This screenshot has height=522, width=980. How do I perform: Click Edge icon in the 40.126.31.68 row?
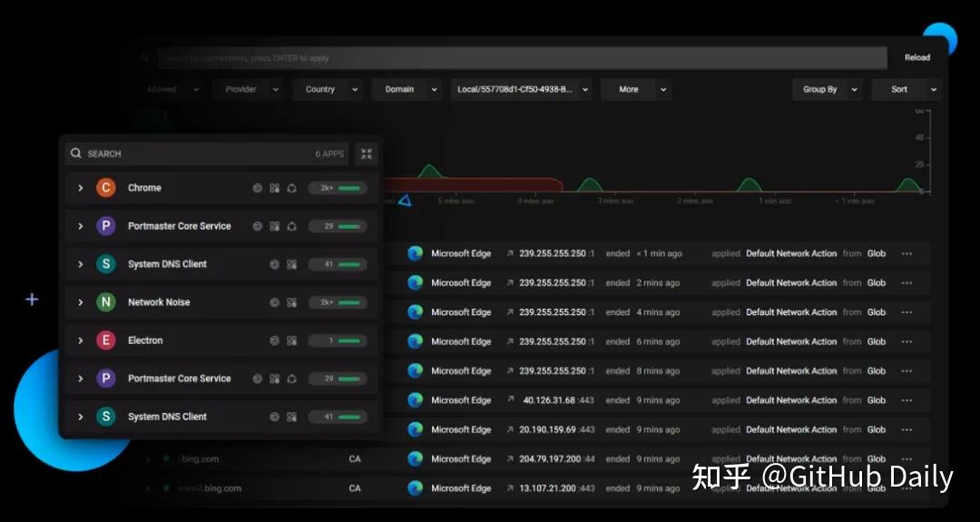[x=415, y=400]
